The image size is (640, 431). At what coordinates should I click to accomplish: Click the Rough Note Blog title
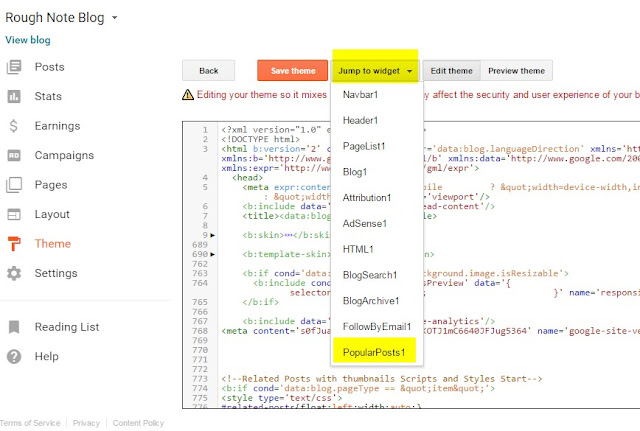(x=55, y=18)
